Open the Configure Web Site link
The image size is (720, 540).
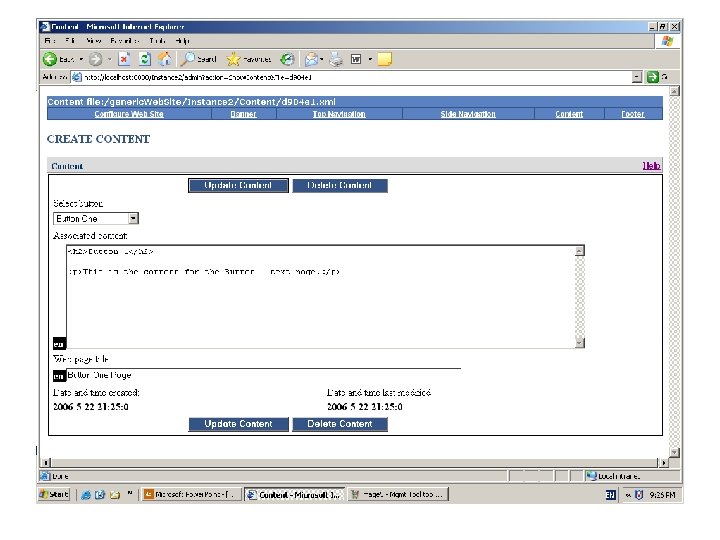129,114
